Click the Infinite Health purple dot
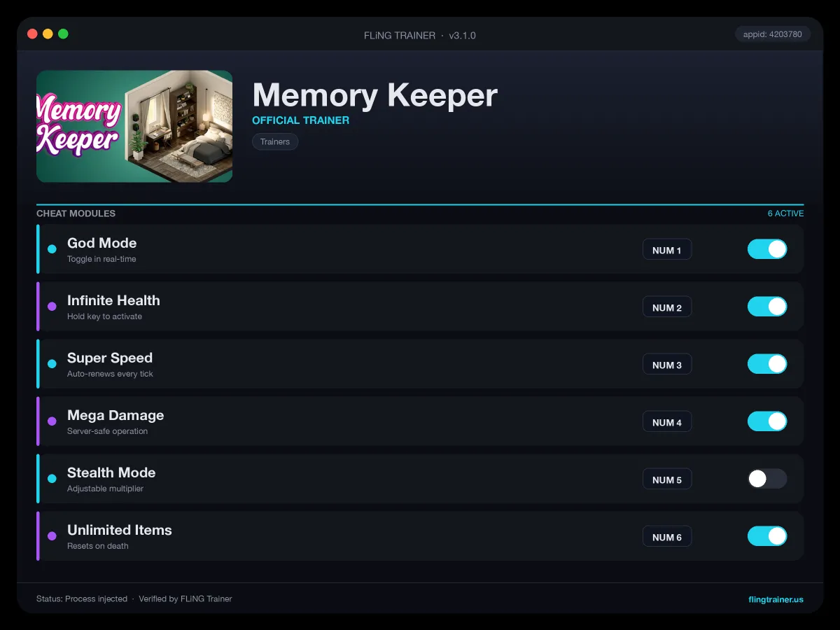The image size is (840, 630). pyautogui.click(x=52, y=307)
